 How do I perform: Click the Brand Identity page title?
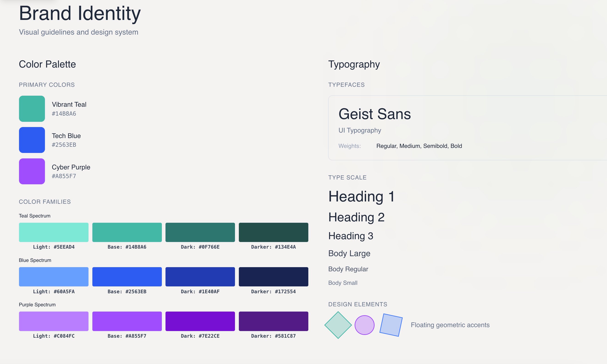(80, 13)
